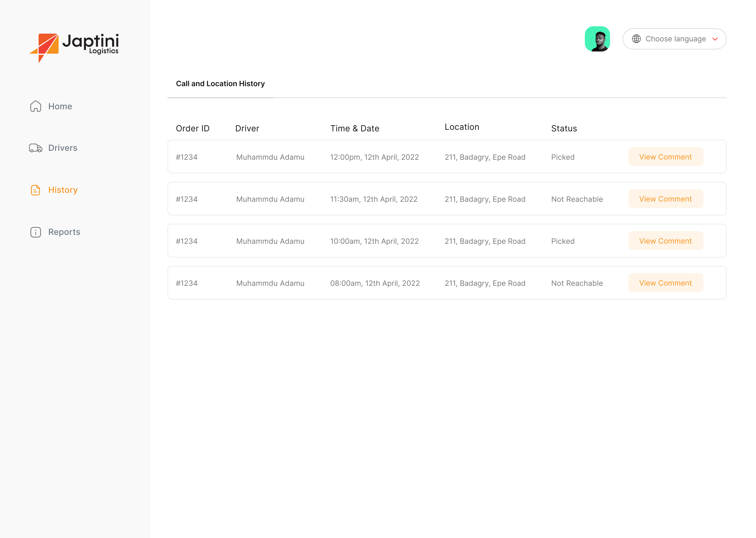View comment for 10:00am entry

pos(666,241)
